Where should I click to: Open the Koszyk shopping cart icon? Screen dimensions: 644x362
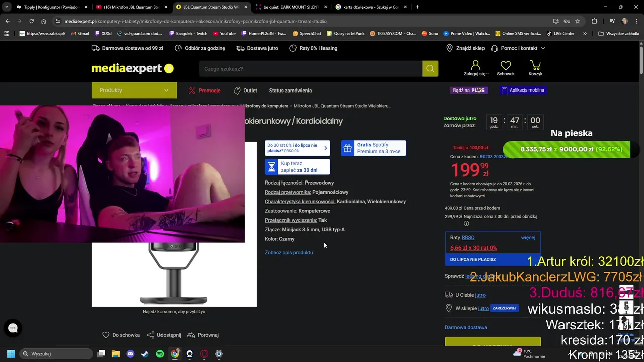point(535,68)
